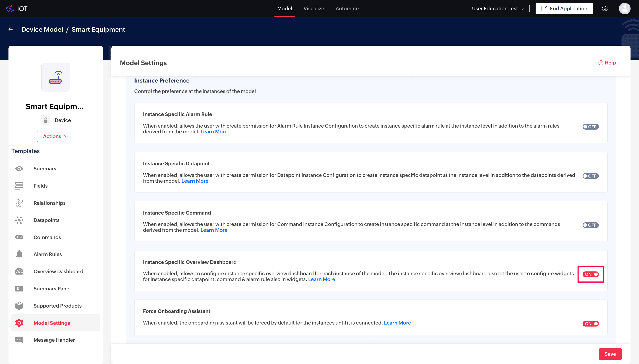
Task: Click the Commands gamepad icon
Action: point(19,237)
